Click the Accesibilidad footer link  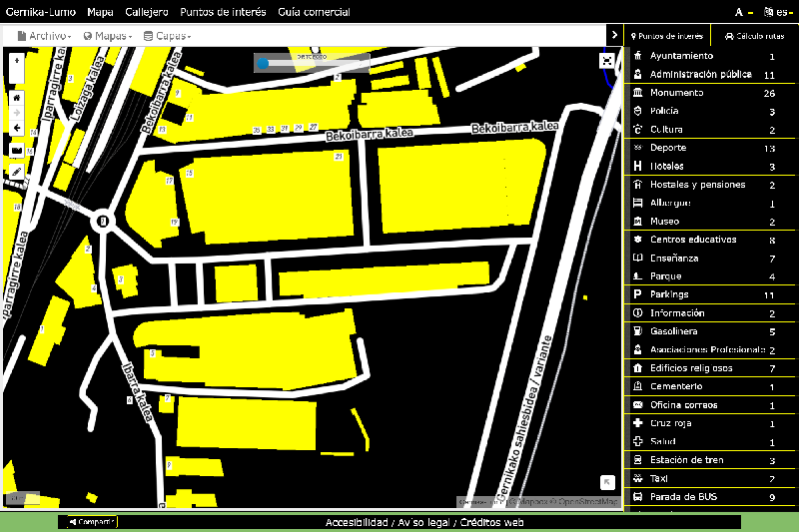357,522
